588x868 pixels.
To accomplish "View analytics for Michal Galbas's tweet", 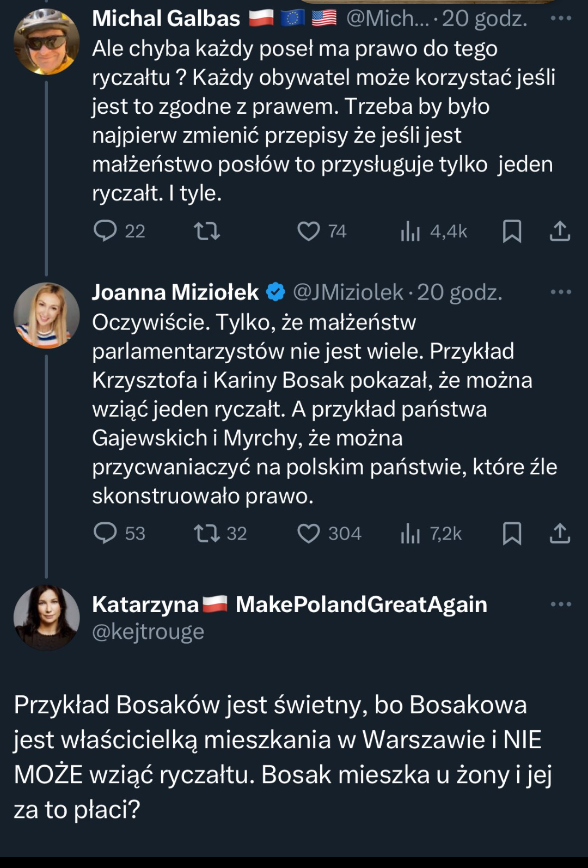I will 411,231.
